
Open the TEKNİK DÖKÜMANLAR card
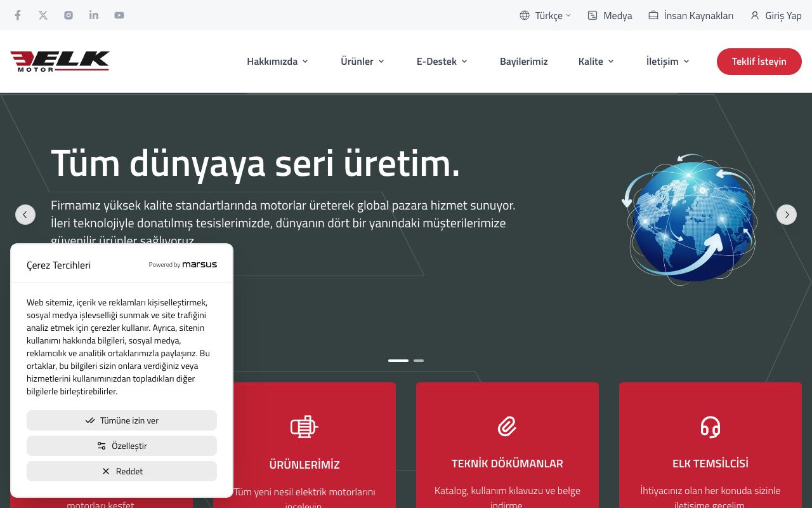[x=507, y=445]
